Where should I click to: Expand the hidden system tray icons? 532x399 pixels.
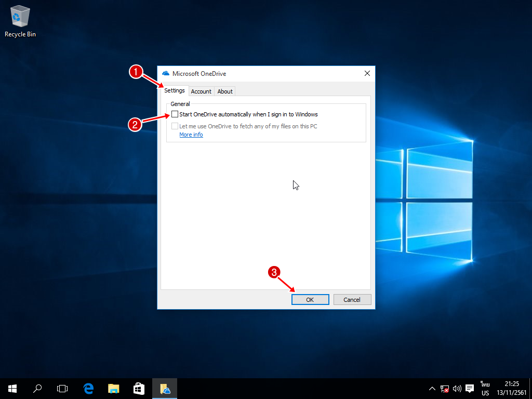(432, 388)
